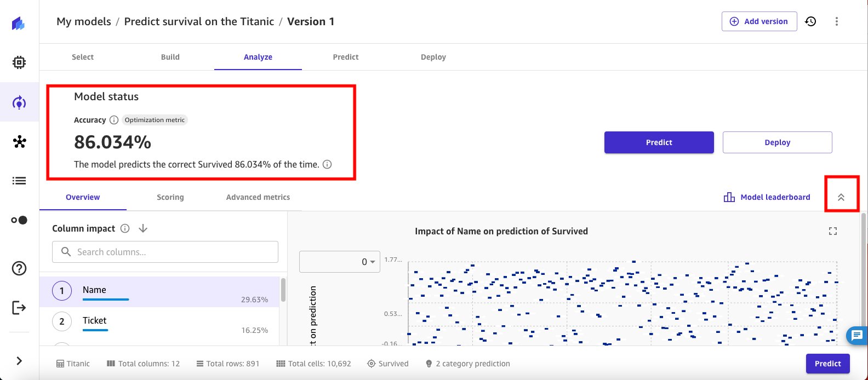Open the chip icon in the sidebar
Screen dimensions: 868x380
(x=19, y=63)
